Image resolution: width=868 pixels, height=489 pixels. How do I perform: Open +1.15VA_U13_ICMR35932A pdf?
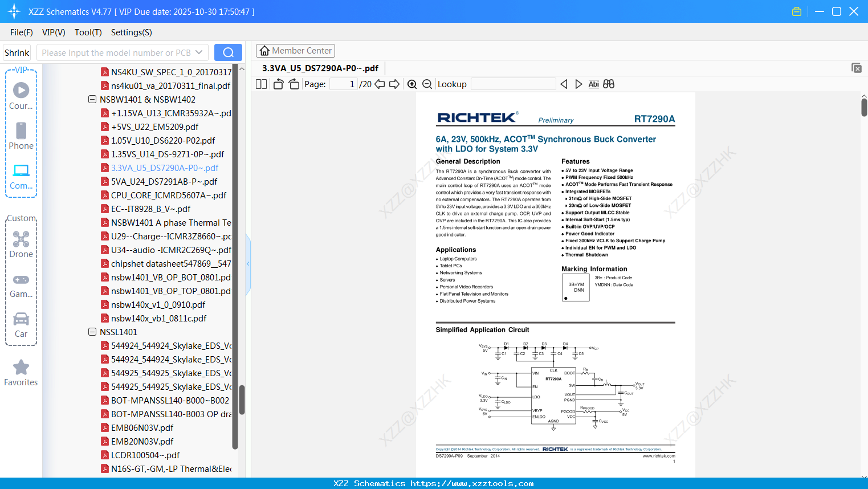166,113
